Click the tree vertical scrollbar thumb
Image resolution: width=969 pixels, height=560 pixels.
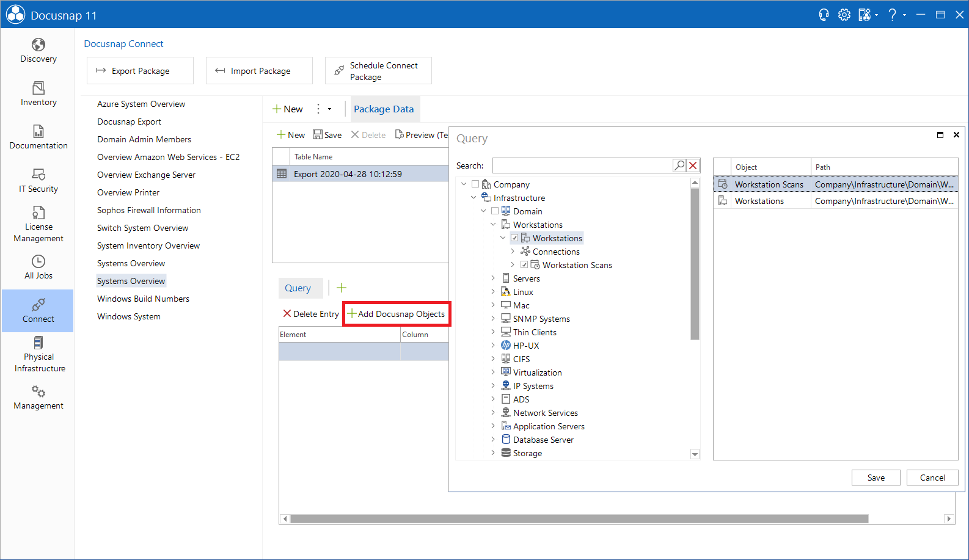(x=695, y=263)
